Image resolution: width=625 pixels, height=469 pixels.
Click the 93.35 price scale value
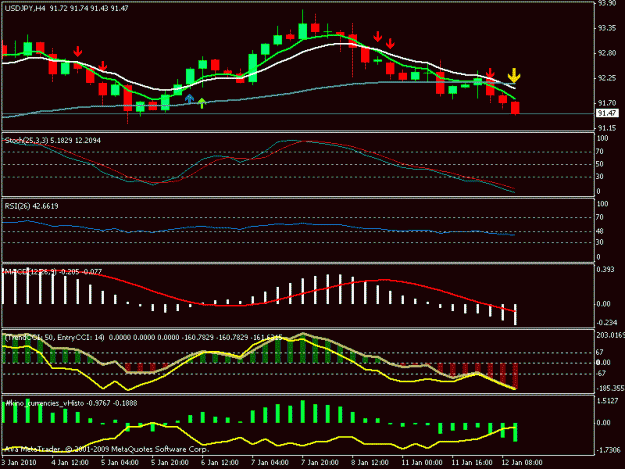coord(607,28)
